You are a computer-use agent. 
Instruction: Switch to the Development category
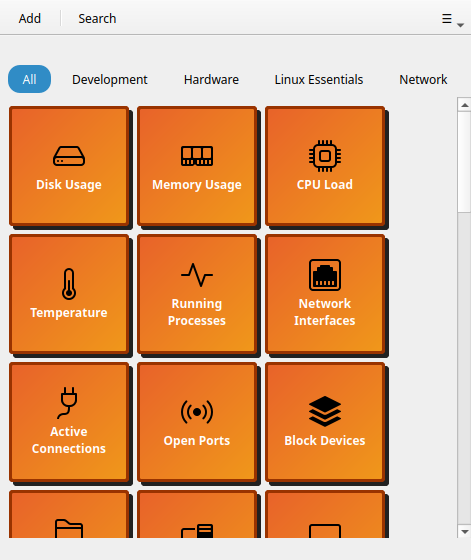pyautogui.click(x=110, y=79)
